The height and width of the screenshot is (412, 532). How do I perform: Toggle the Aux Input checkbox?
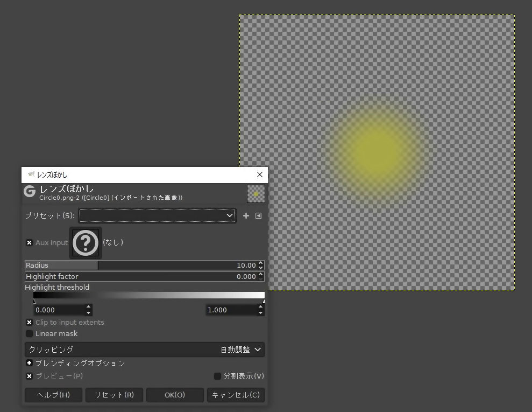point(30,243)
